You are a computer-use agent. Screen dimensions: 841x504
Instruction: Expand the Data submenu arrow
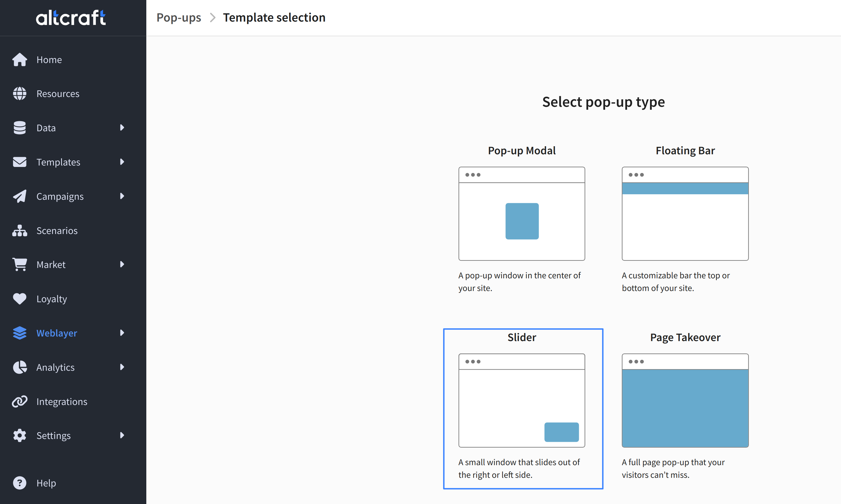[x=122, y=128]
